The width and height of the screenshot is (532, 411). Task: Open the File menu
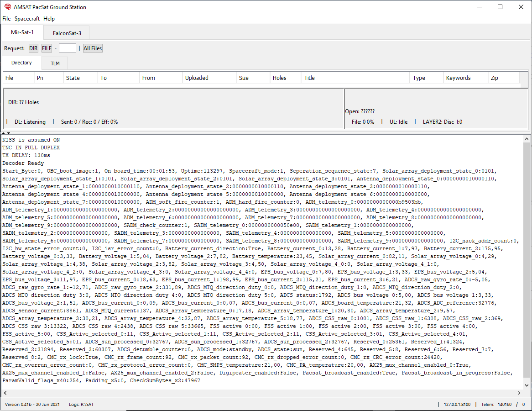pos(6,19)
